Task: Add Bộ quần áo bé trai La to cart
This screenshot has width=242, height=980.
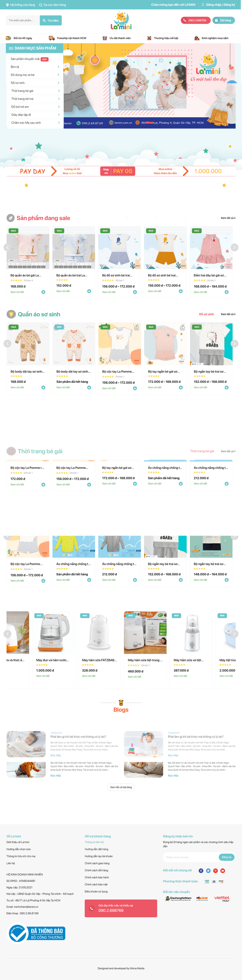Action: click(x=89, y=291)
